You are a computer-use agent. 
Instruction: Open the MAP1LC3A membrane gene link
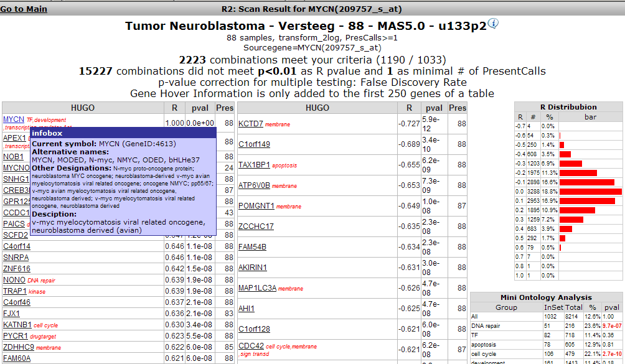(257, 288)
